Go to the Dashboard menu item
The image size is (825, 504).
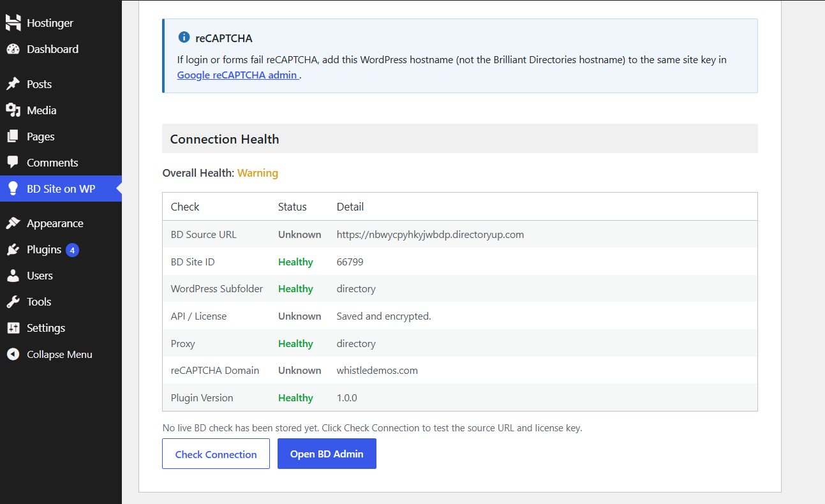61,49
